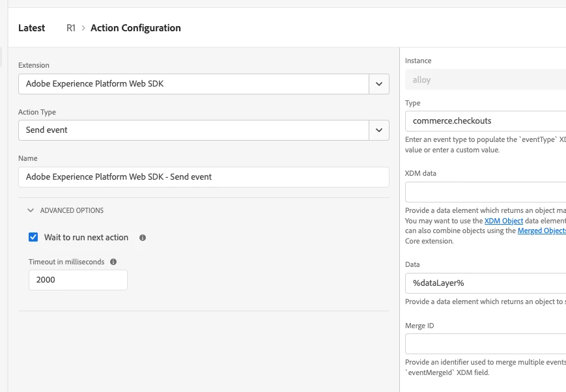This screenshot has height=392, width=566.
Task: Click info icon next to Timeout in milliseconds
Action: click(113, 262)
